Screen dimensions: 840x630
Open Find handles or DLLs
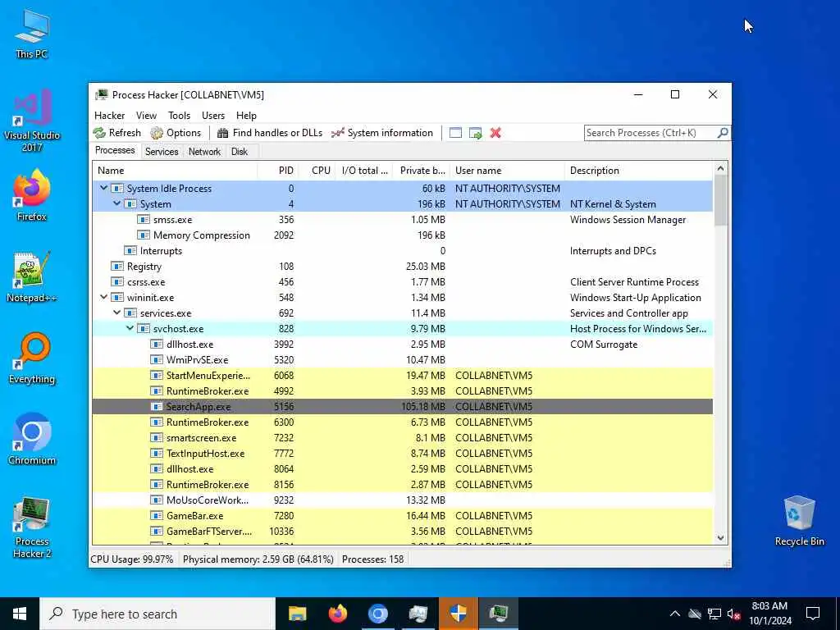click(x=270, y=133)
